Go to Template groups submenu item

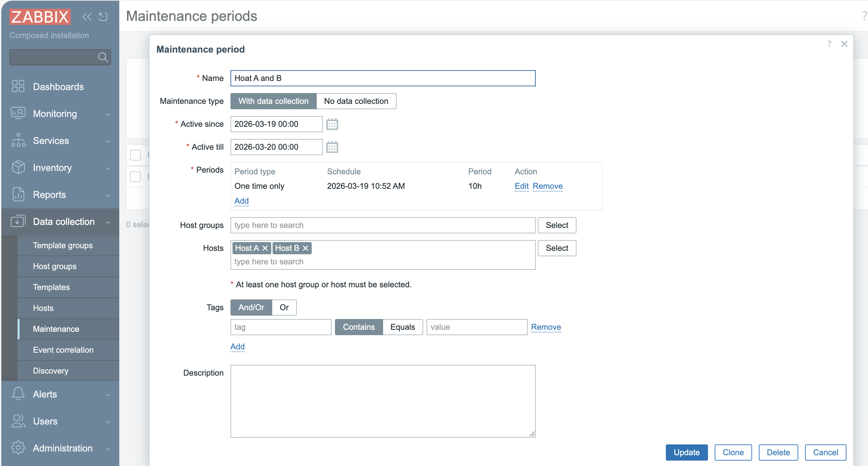tap(63, 245)
